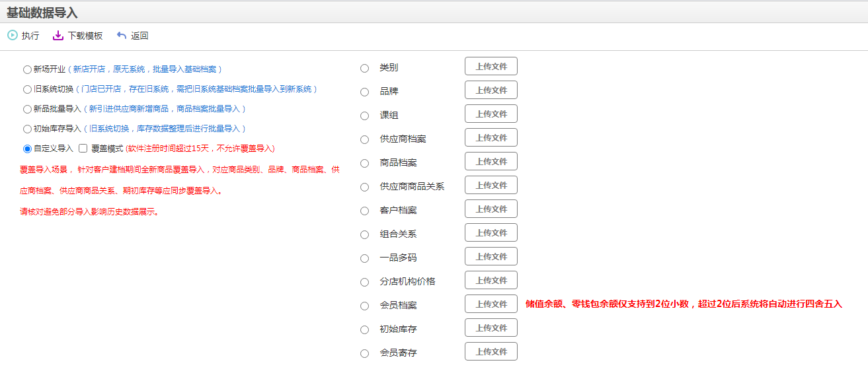Select the 初始库存导入 radio option
This screenshot has width=868, height=381.
click(27, 129)
